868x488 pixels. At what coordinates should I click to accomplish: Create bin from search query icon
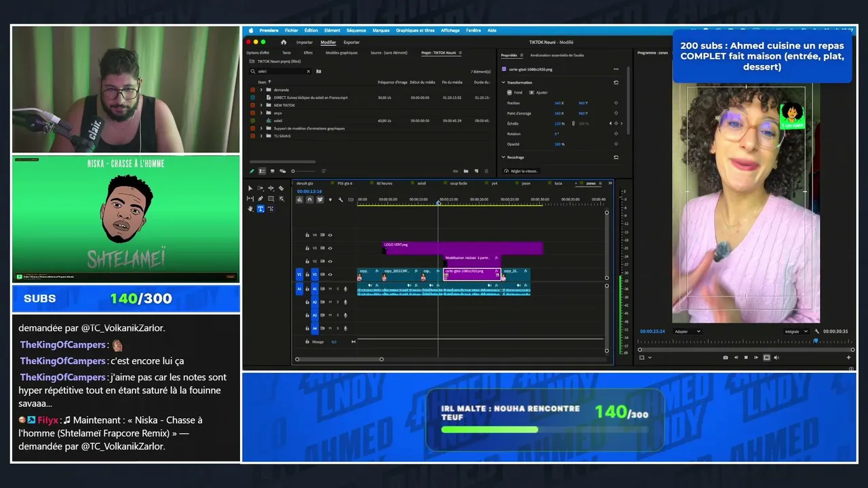(x=319, y=71)
